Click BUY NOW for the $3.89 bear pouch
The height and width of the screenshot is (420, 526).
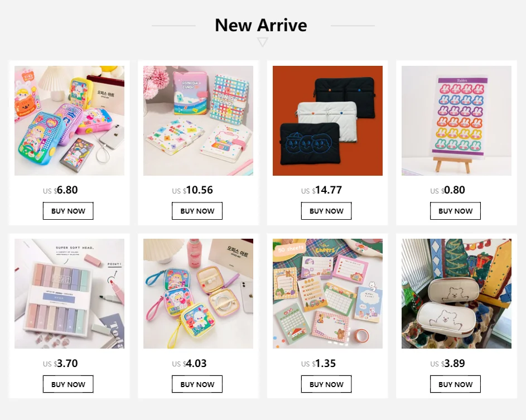coord(455,384)
